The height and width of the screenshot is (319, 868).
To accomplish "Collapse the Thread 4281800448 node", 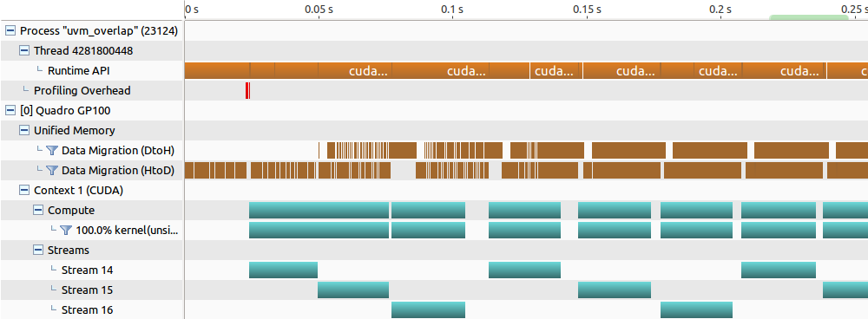I will tap(23, 51).
